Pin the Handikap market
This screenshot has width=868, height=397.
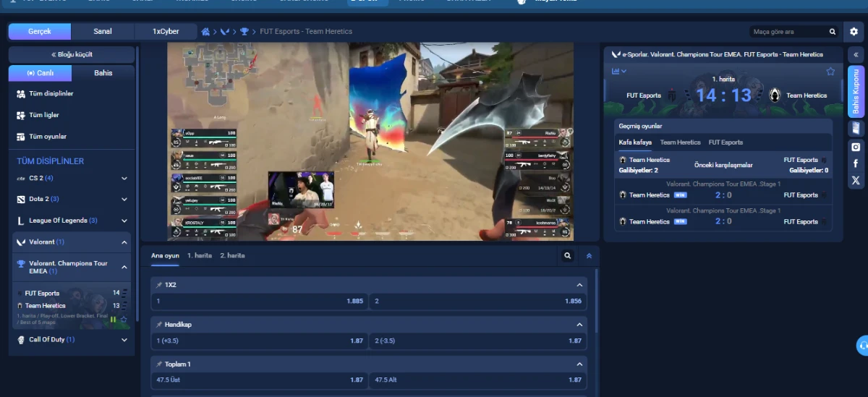pyautogui.click(x=159, y=325)
